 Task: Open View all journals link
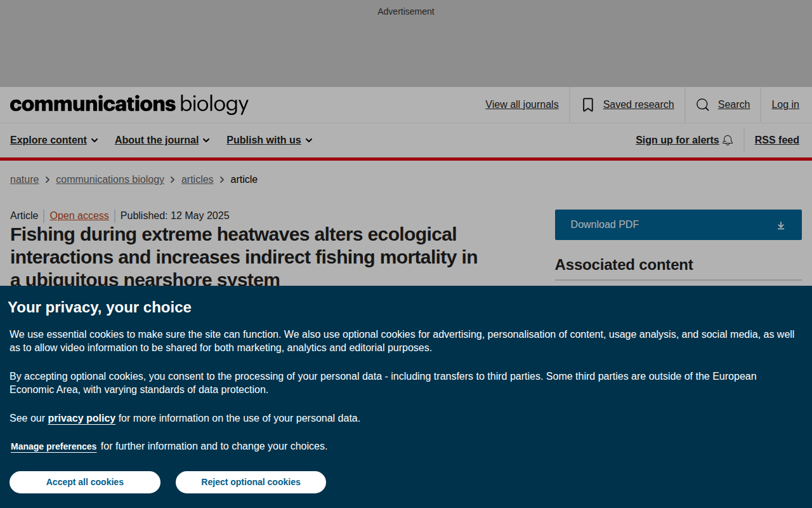click(522, 105)
